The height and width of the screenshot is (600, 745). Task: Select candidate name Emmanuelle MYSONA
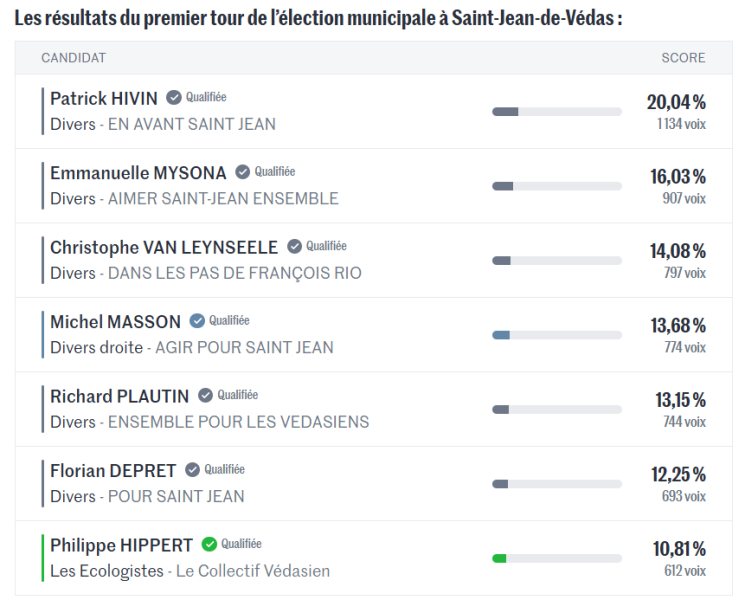coord(138,173)
